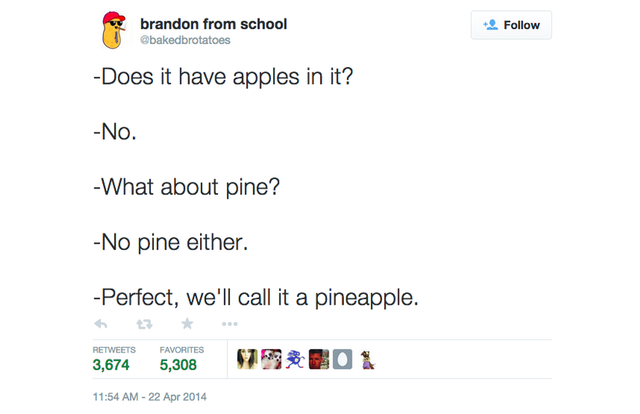Viewport: 640px width, 414px height.
Task: Click the first avatar with dark-haired woman
Action: tap(247, 358)
